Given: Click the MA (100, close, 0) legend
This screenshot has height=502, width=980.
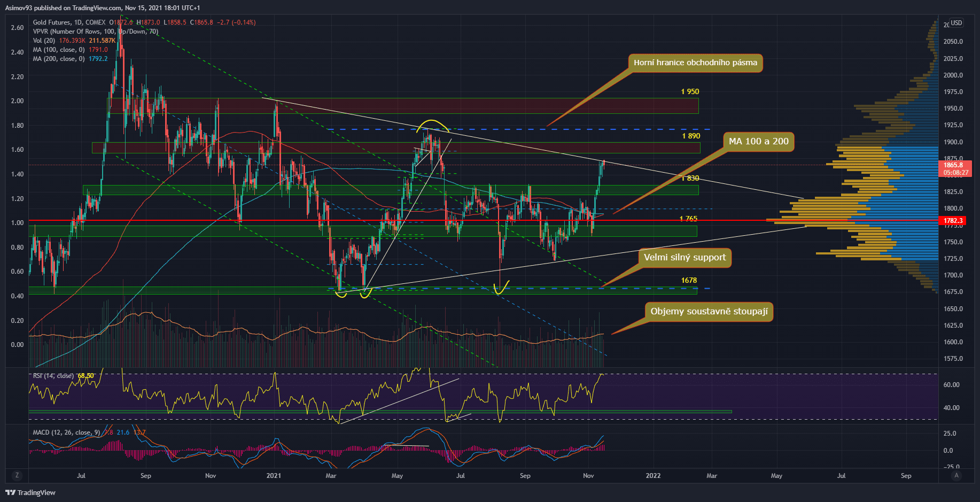Looking at the screenshot, I should click(x=59, y=50).
